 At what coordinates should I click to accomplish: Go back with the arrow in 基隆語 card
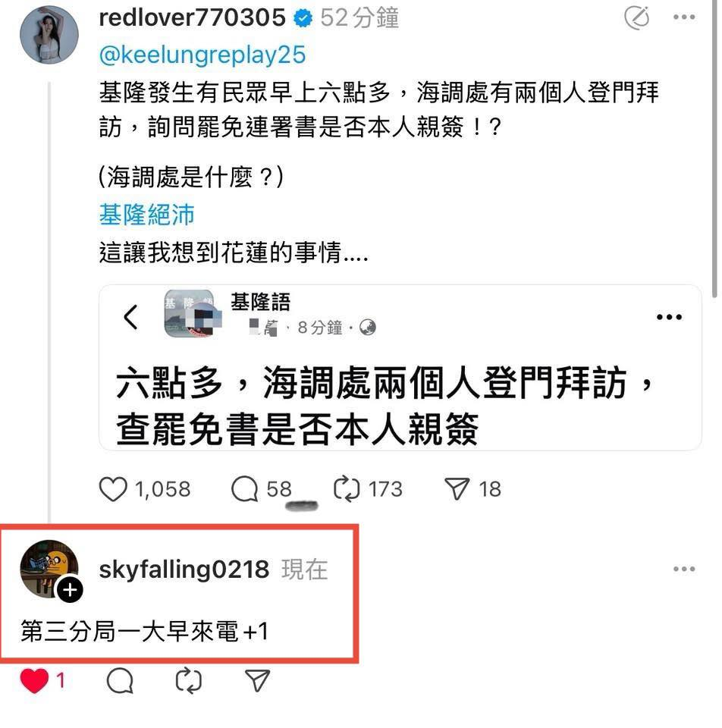click(x=131, y=317)
